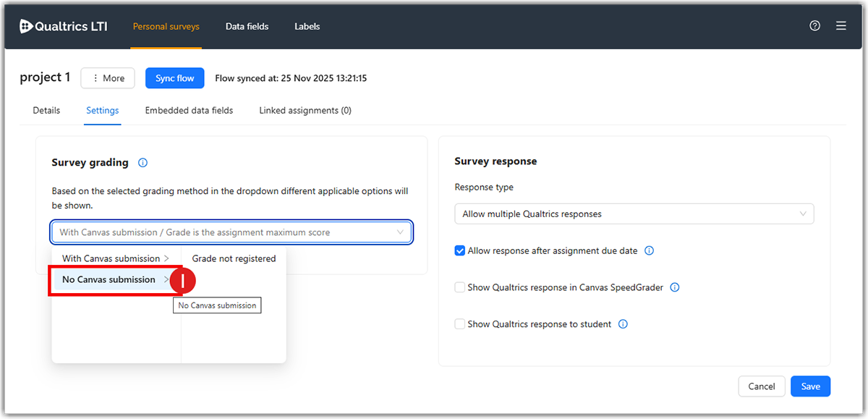Screen dimensions: 868x419
Task: Expand the With Canvas submission option
Action: click(116, 258)
